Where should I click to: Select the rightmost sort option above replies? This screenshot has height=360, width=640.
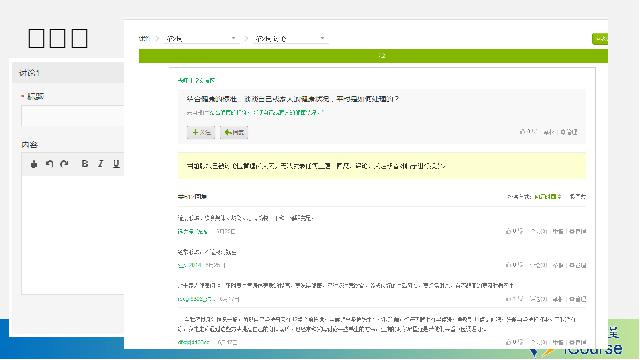pos(578,197)
